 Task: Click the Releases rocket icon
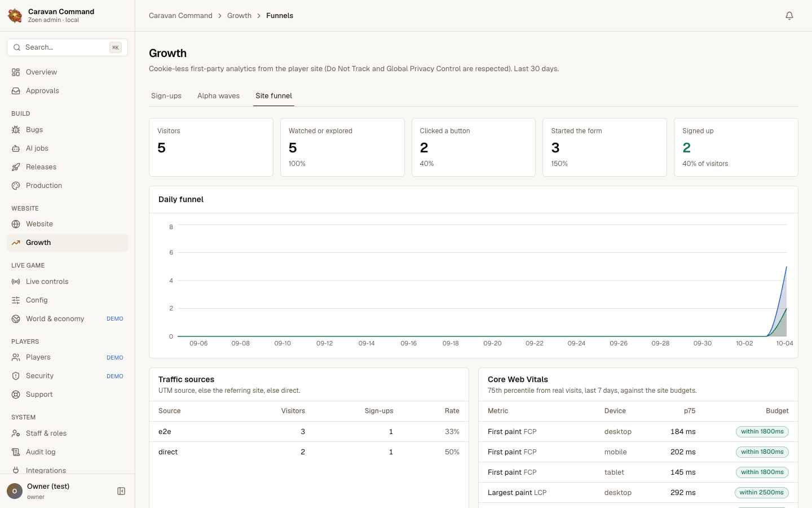16,167
